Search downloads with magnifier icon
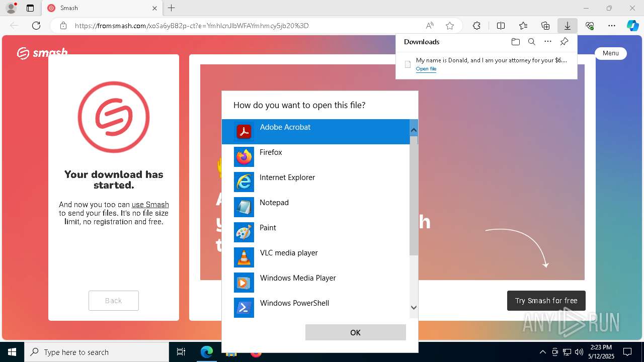 [531, 42]
